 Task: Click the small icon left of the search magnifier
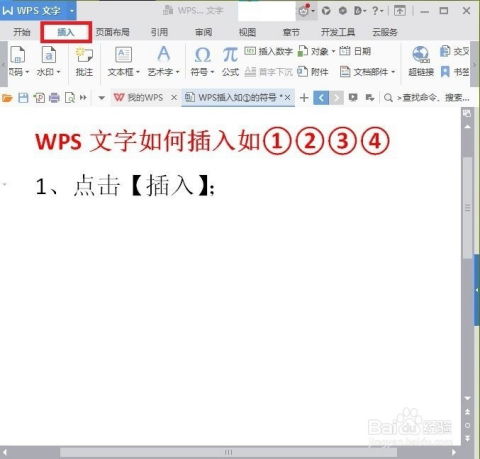click(x=369, y=98)
